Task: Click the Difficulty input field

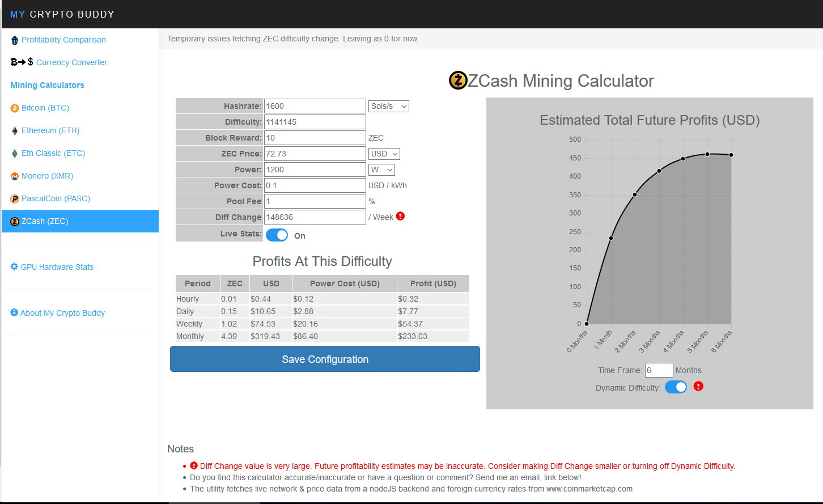Action: (315, 122)
